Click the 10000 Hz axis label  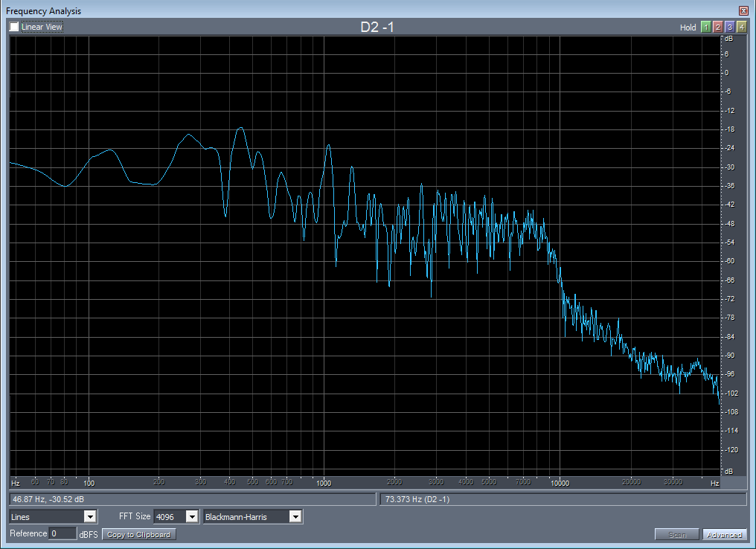pos(560,483)
